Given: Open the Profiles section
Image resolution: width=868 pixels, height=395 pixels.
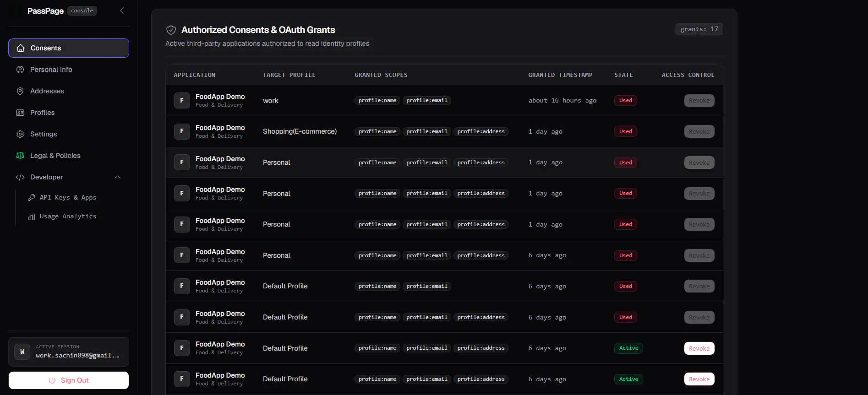Looking at the screenshot, I should 69,113.
